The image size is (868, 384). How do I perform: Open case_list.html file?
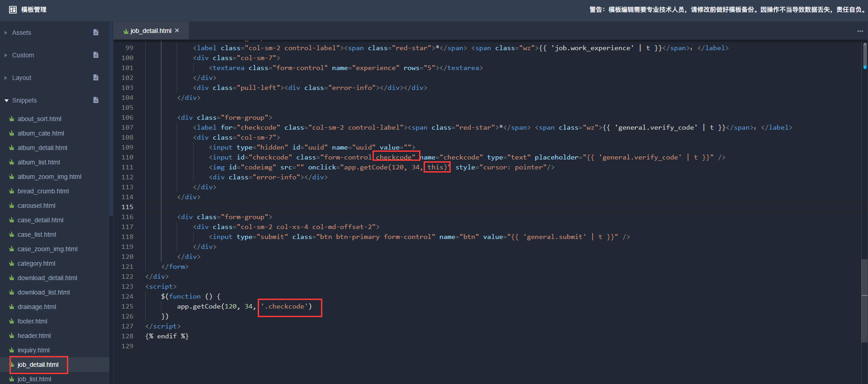pyautogui.click(x=37, y=234)
